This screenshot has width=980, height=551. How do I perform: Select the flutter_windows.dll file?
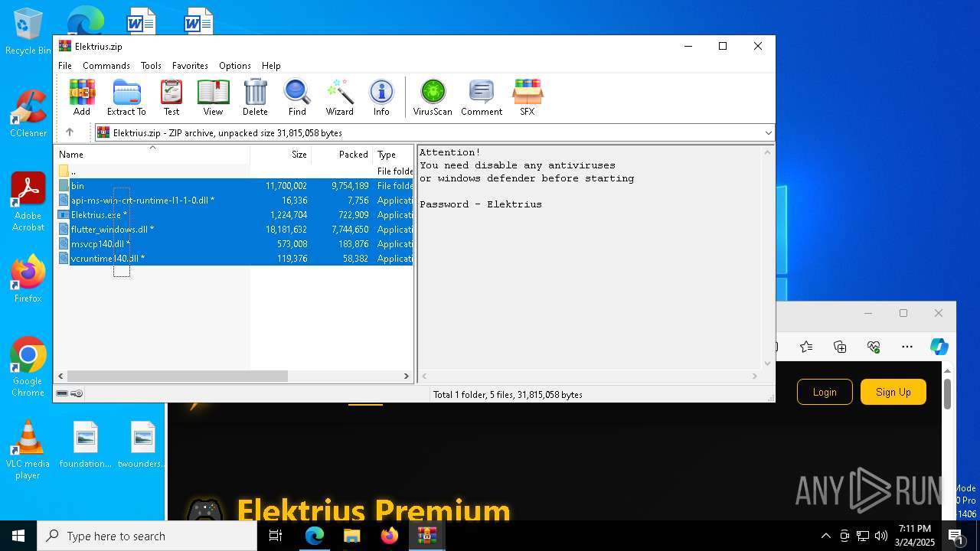234,230
